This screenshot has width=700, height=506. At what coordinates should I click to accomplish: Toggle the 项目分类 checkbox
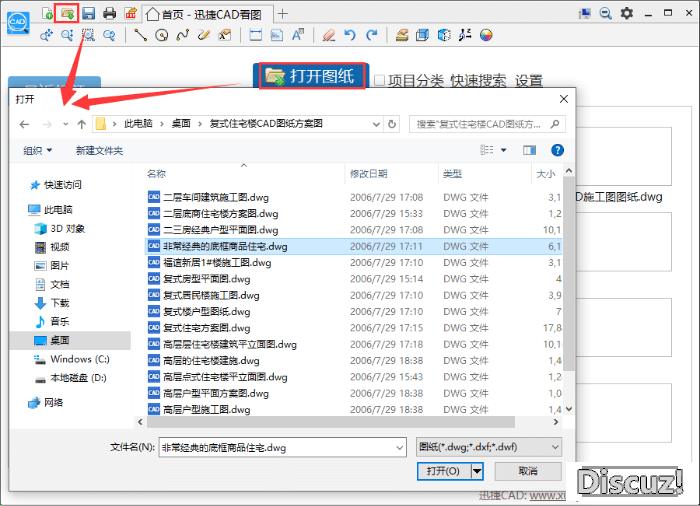pos(380,80)
